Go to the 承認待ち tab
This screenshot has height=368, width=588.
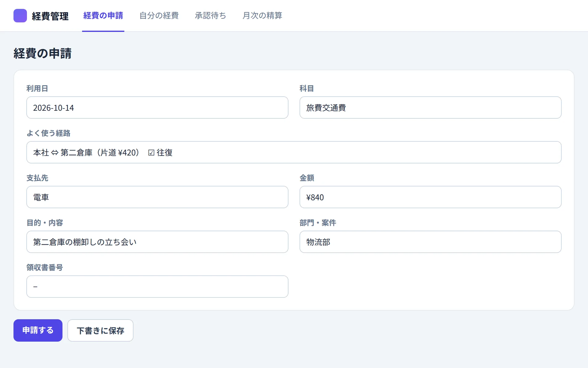click(x=210, y=16)
